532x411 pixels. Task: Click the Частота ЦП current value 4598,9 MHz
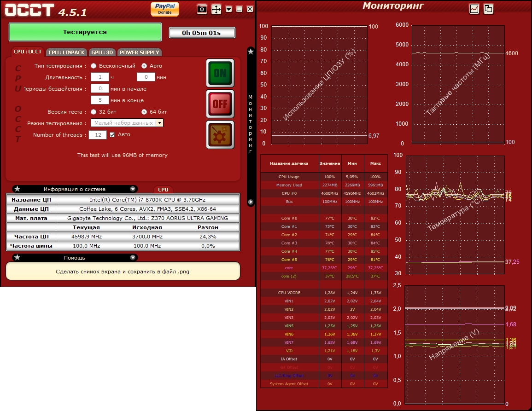(87, 237)
